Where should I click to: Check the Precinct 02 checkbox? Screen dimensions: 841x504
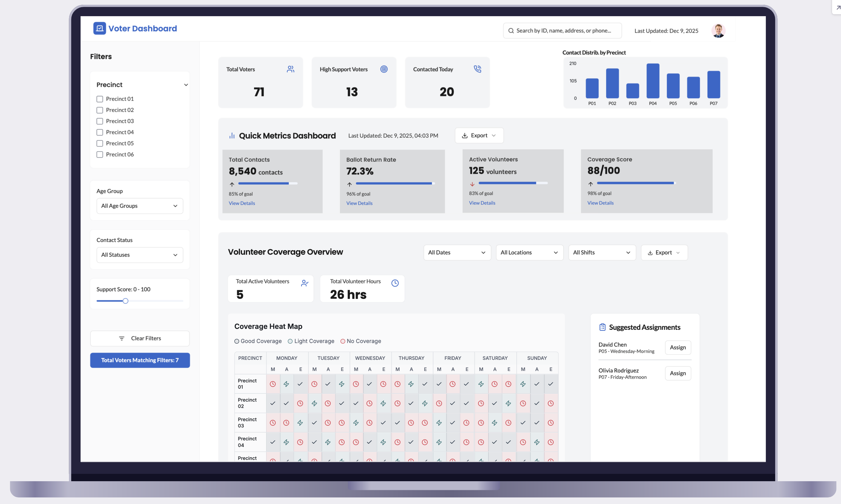(x=100, y=110)
